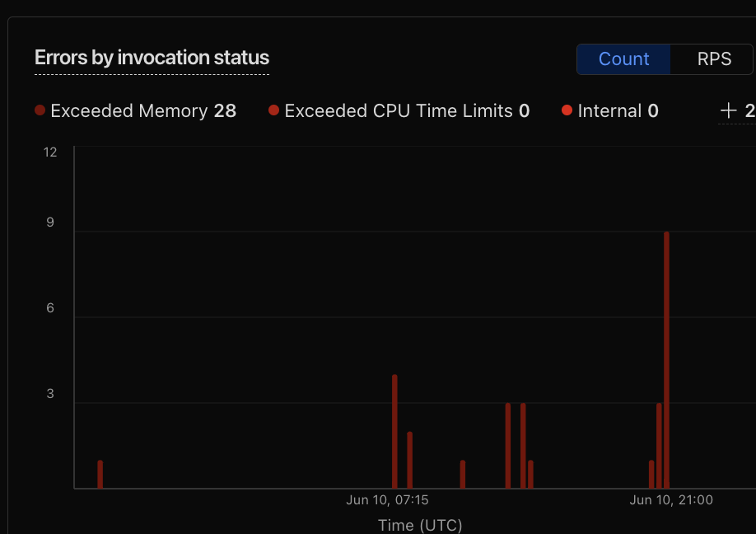Image resolution: width=756 pixels, height=534 pixels.
Task: Click the 'Jun 10, 21:00' x-axis label
Action: [x=671, y=500]
